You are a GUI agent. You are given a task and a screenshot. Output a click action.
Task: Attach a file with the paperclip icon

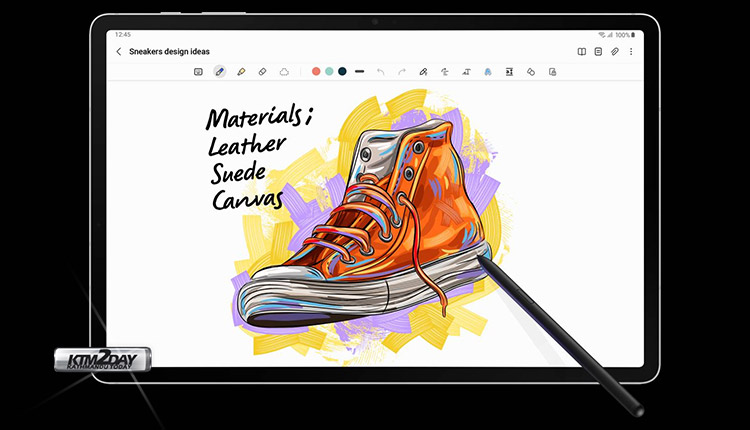pyautogui.click(x=615, y=51)
